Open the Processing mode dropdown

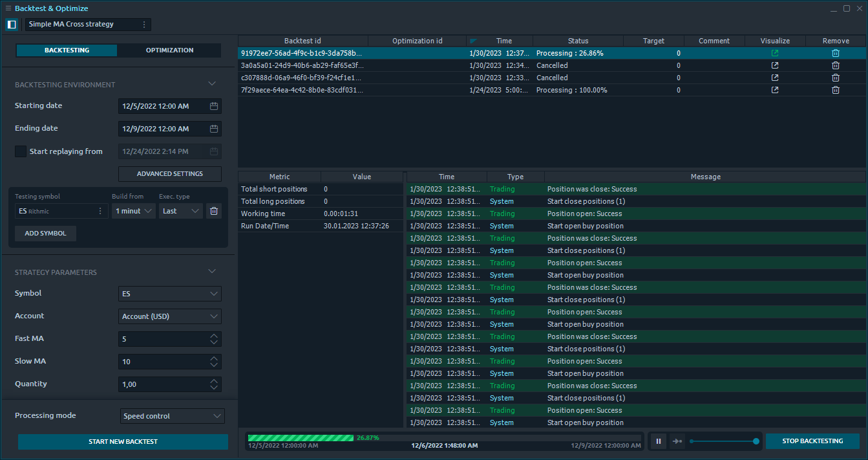point(172,416)
